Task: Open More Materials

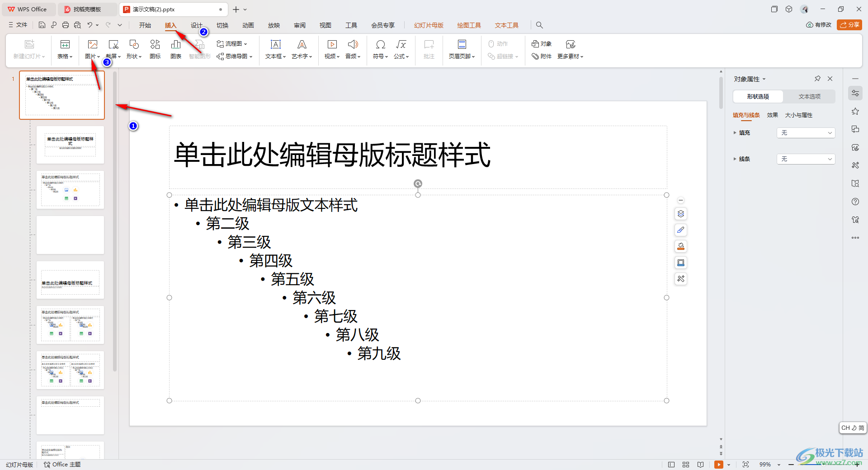Action: coord(570,49)
